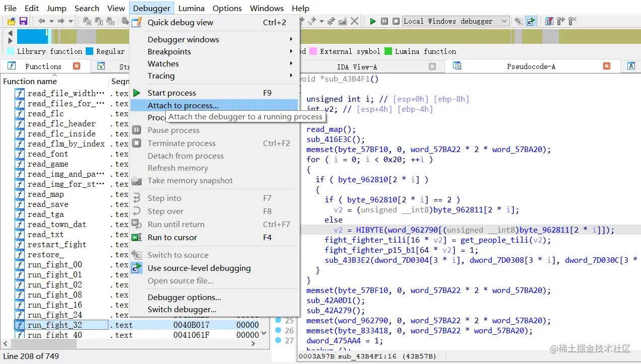Select Run to cursor menu item
The height and width of the screenshot is (364, 641).
[214, 237]
